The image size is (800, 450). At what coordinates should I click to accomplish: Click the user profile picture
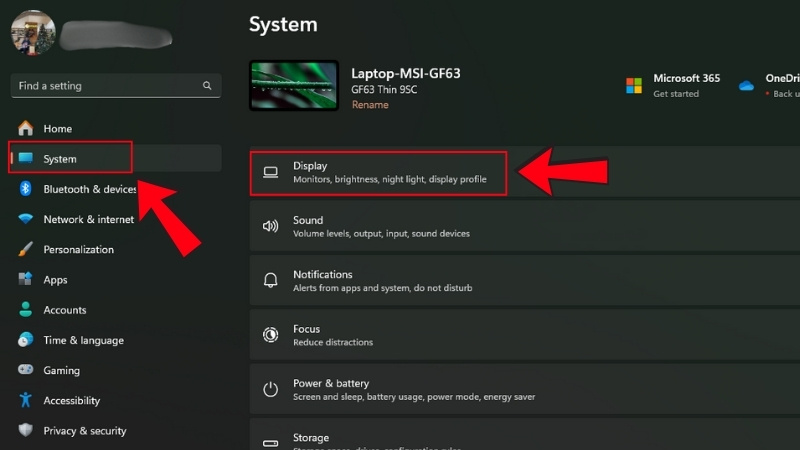[33, 33]
